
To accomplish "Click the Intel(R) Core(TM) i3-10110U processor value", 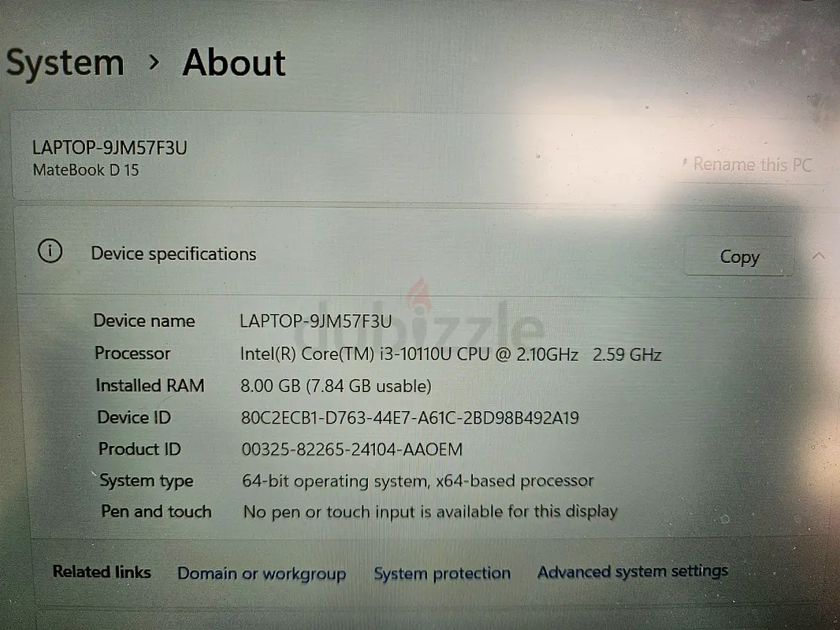I will (451, 354).
